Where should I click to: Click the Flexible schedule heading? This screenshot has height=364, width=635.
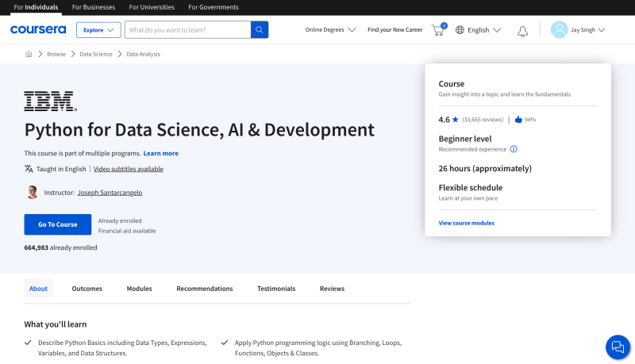point(471,188)
